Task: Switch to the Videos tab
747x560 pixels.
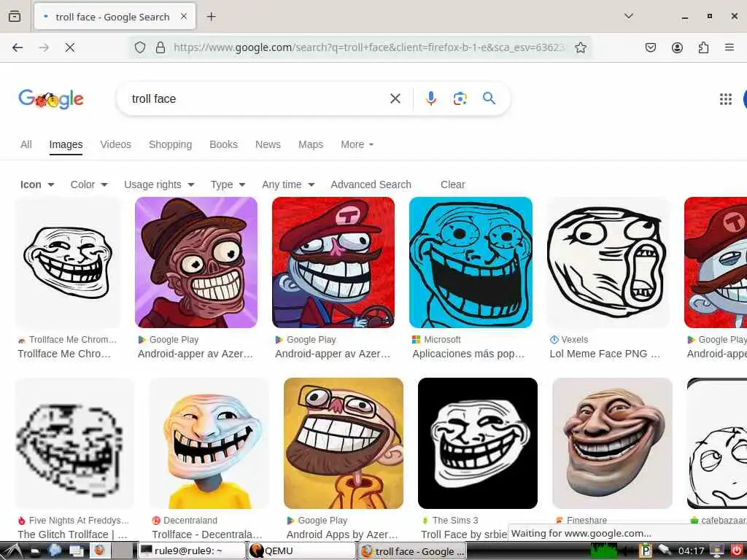Action: click(116, 144)
